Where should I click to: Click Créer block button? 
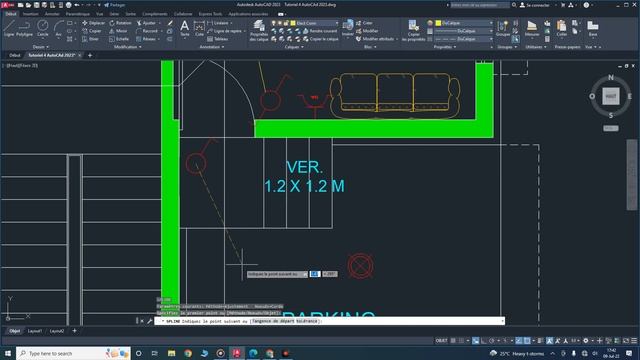pyautogui.click(x=364, y=23)
